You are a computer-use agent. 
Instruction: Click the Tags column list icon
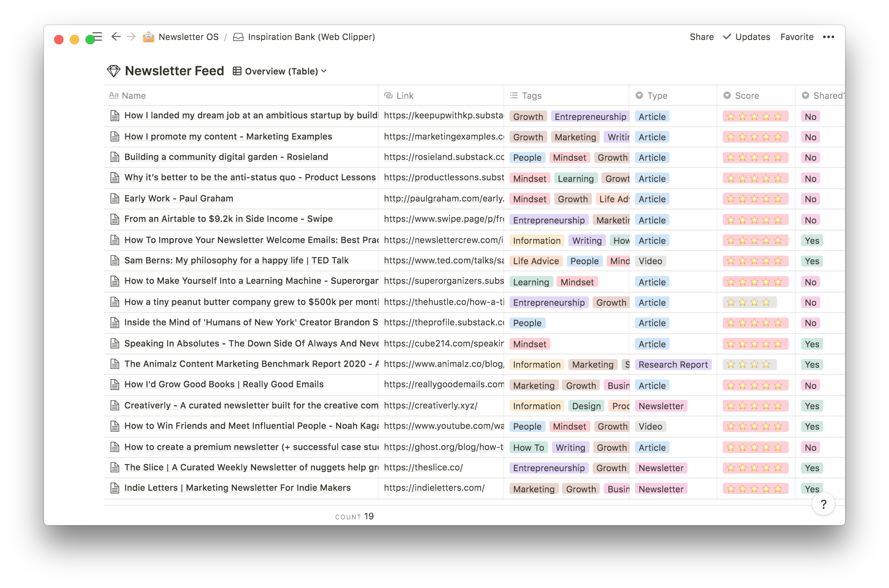point(514,95)
